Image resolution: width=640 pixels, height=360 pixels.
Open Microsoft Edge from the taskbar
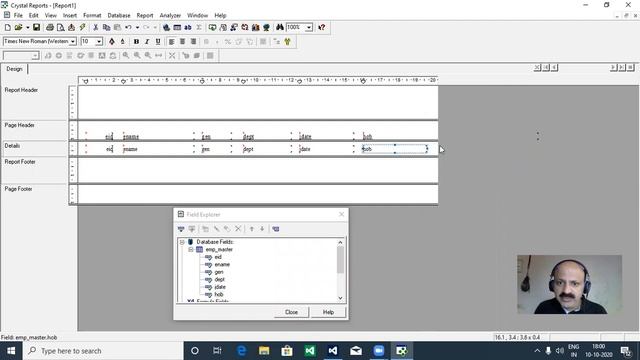pyautogui.click(x=241, y=351)
